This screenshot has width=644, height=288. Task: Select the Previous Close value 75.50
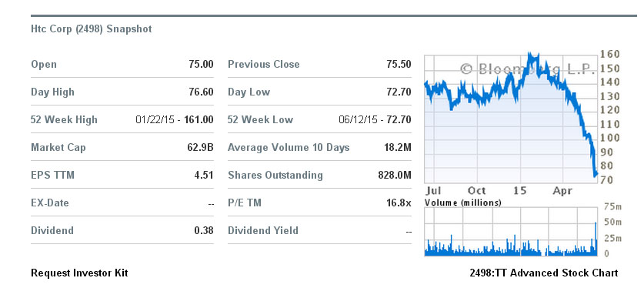(399, 65)
